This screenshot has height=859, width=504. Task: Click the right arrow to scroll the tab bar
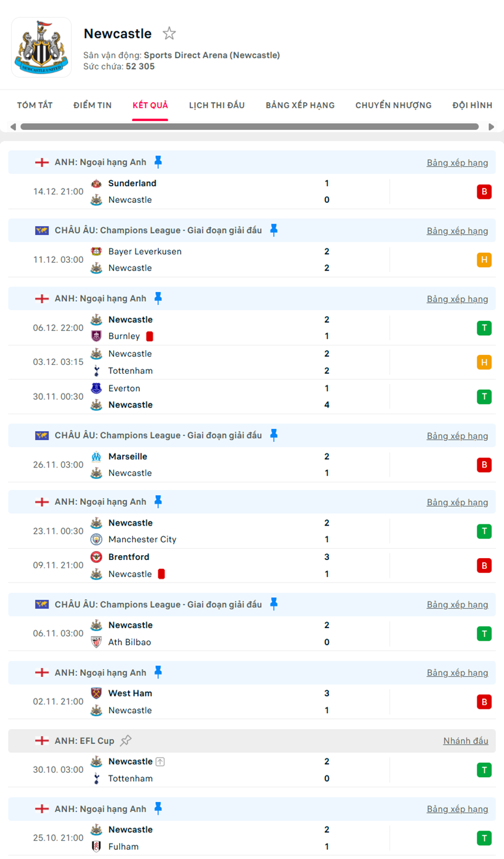[491, 126]
